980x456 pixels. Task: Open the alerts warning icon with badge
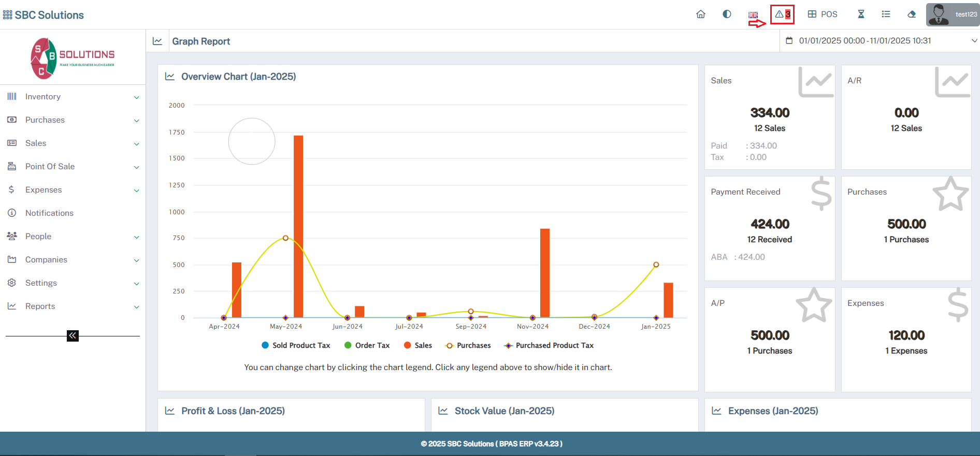click(782, 14)
